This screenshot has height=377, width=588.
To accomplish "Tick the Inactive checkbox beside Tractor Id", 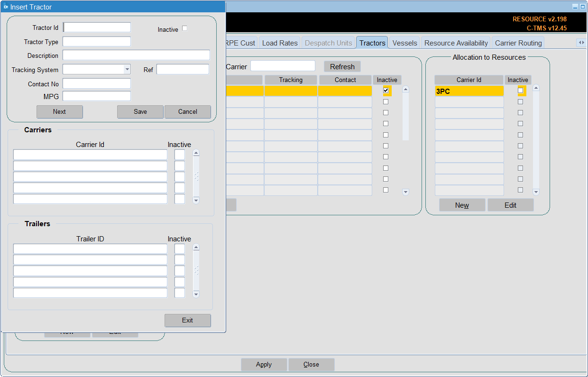I will tap(185, 28).
